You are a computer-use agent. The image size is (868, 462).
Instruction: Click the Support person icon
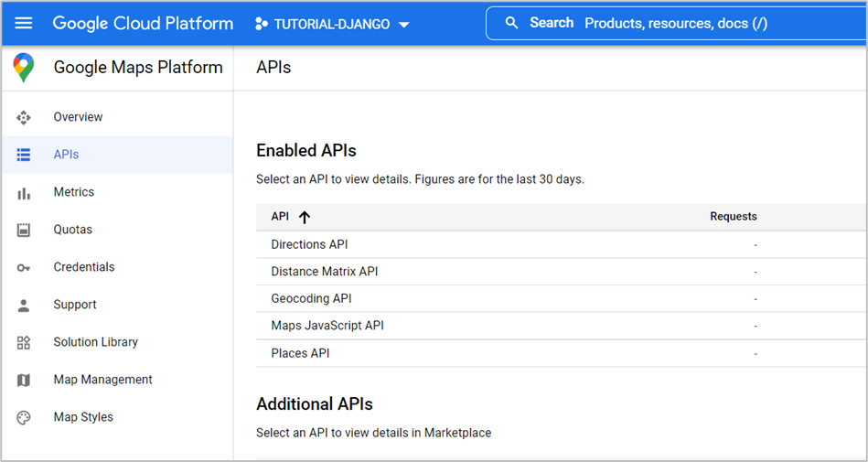[23, 306]
